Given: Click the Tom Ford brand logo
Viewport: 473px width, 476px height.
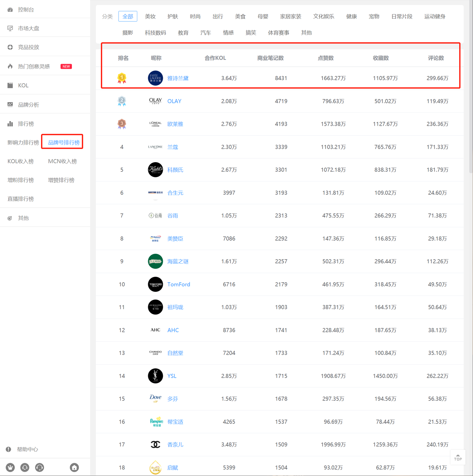Looking at the screenshot, I should (x=155, y=284).
